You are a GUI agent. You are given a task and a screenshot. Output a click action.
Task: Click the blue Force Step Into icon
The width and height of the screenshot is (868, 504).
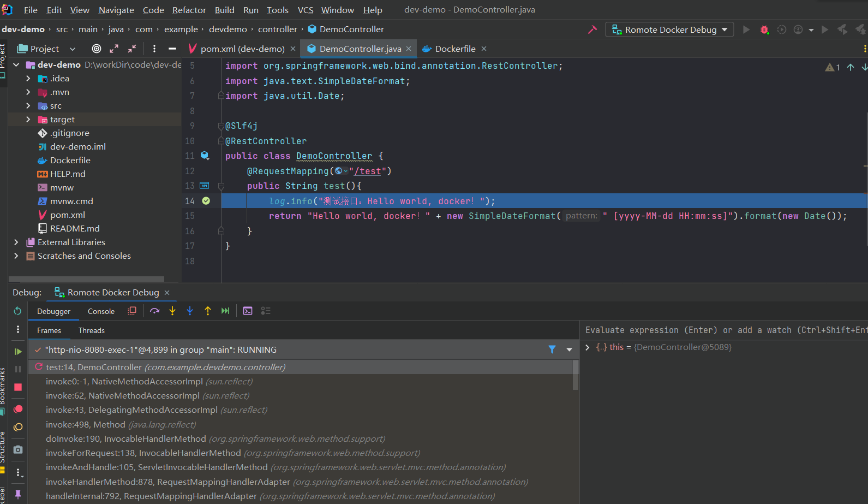190,311
